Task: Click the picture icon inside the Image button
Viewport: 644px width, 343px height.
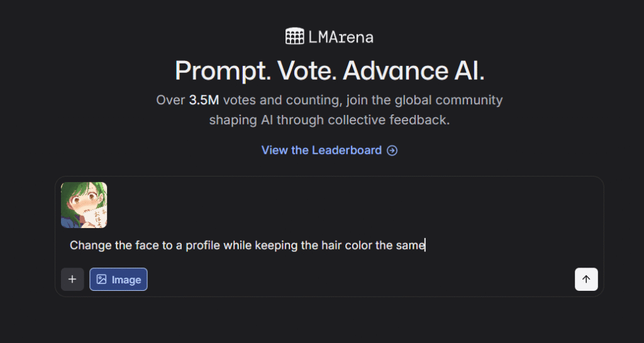Action: coord(101,280)
